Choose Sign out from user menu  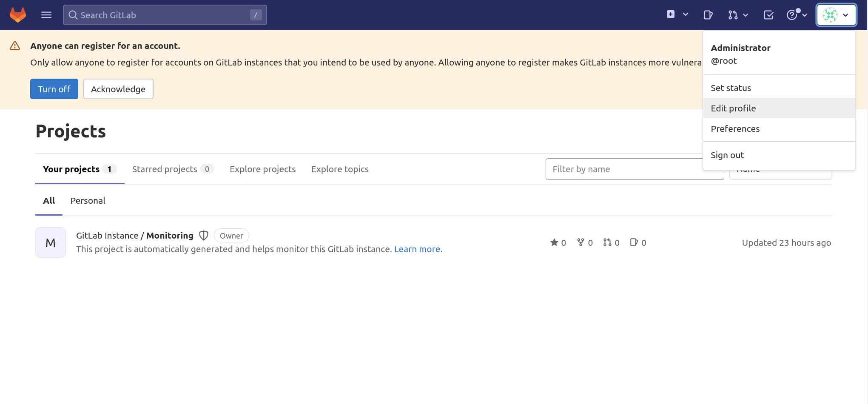pyautogui.click(x=727, y=155)
